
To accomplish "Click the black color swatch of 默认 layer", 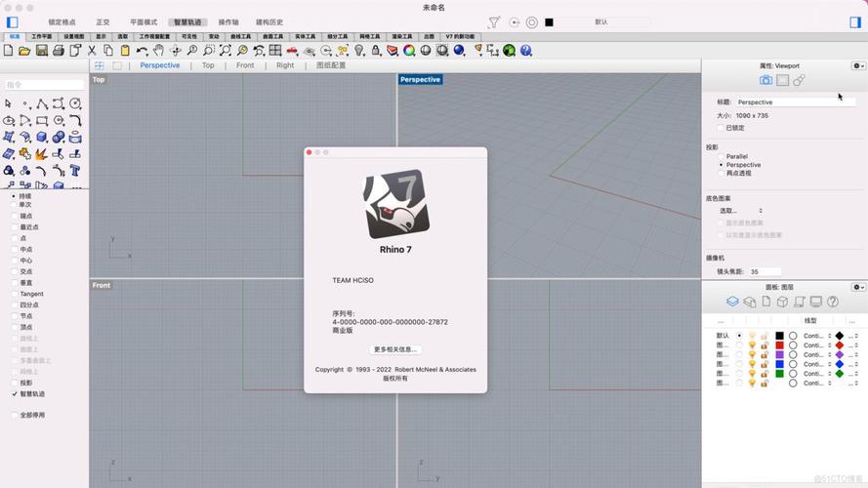I will [779, 336].
